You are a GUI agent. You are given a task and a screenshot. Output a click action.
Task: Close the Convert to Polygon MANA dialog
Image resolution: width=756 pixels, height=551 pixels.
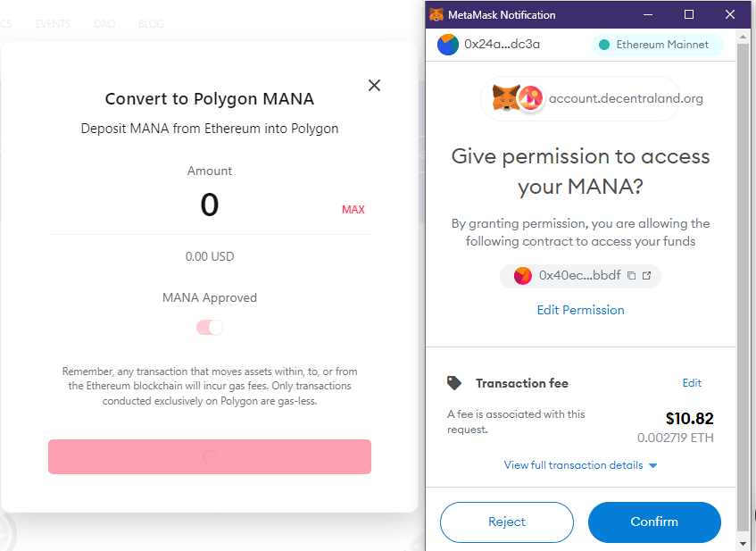click(374, 85)
